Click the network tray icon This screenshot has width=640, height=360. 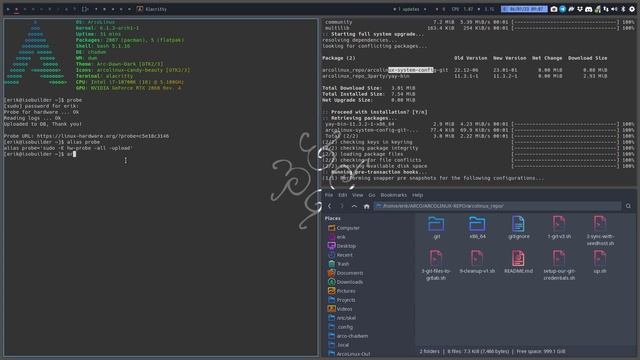[606, 9]
